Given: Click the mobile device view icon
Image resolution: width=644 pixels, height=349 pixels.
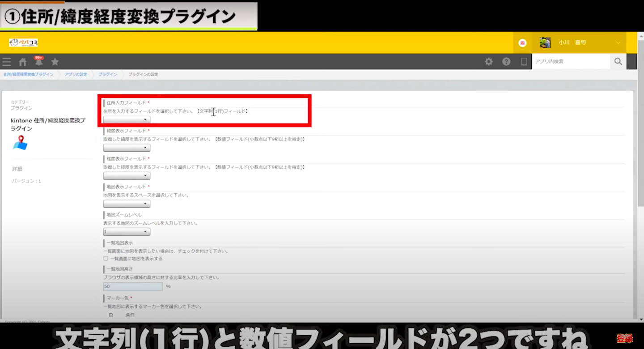Looking at the screenshot, I should 524,62.
